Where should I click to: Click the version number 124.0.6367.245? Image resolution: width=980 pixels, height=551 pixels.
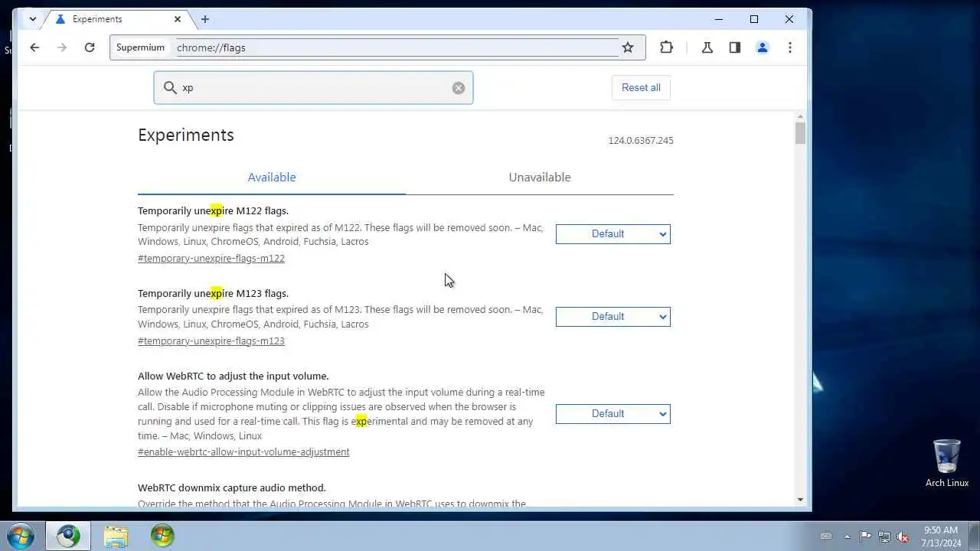click(x=641, y=141)
